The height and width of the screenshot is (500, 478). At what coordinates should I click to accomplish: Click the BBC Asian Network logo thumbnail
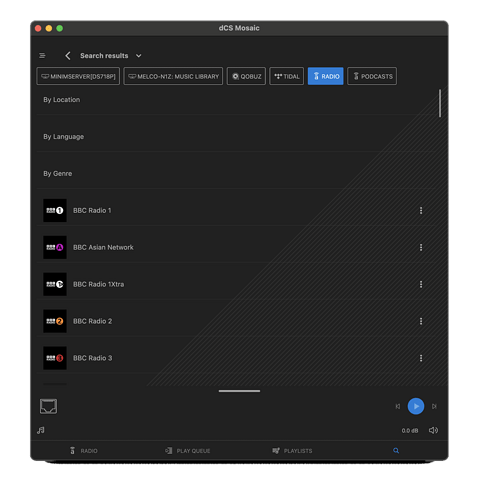coord(55,248)
